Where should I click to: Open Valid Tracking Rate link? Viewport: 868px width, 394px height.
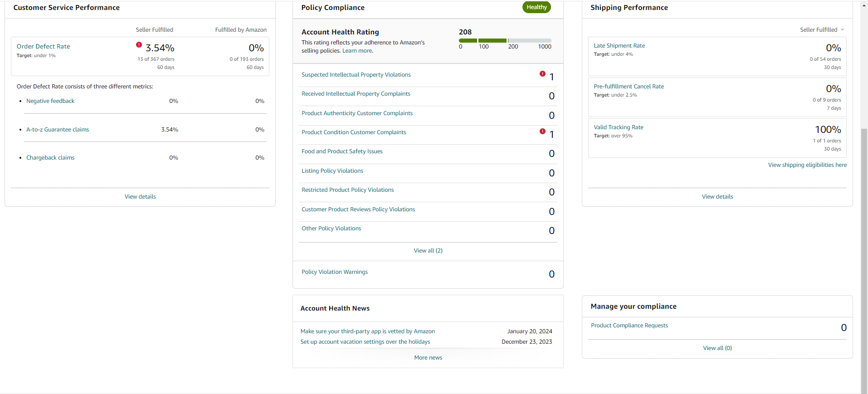tap(619, 127)
